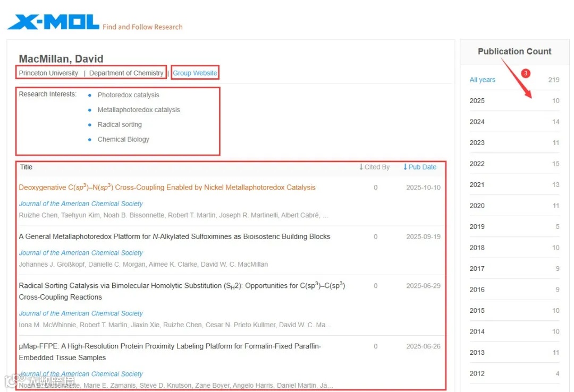Click Metallaphotoredox catalysis research interest

(x=139, y=109)
